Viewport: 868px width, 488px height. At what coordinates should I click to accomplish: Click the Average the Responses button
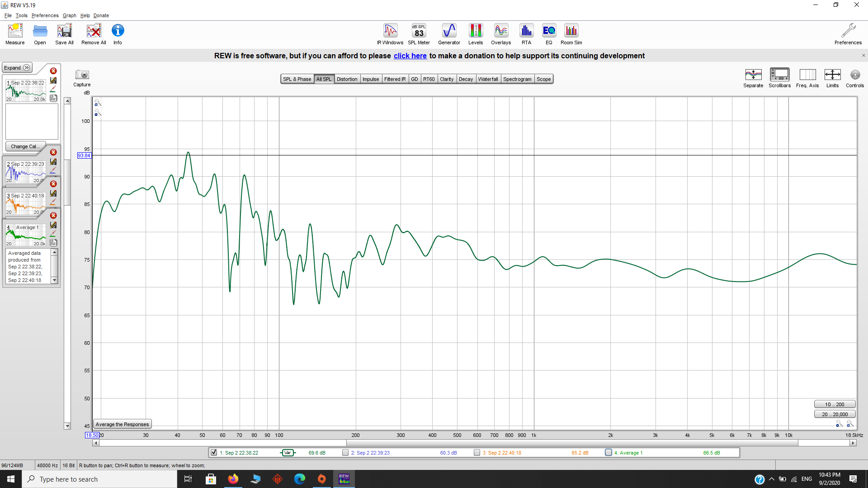(x=122, y=424)
